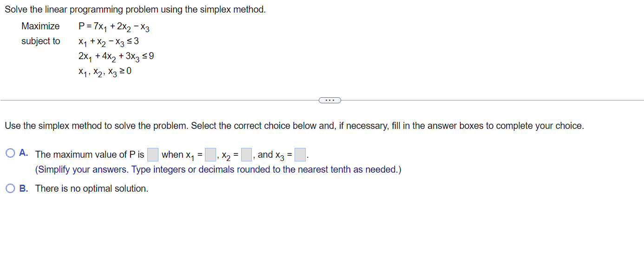Click the input box for x3 value
Viewport: 644px width, 268px height.
coord(299,154)
